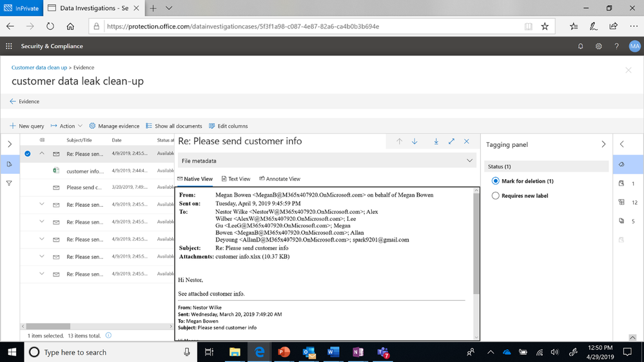This screenshot has width=644, height=362.
Task: Open Customer data clean up breadcrumb link
Action: tap(39, 67)
